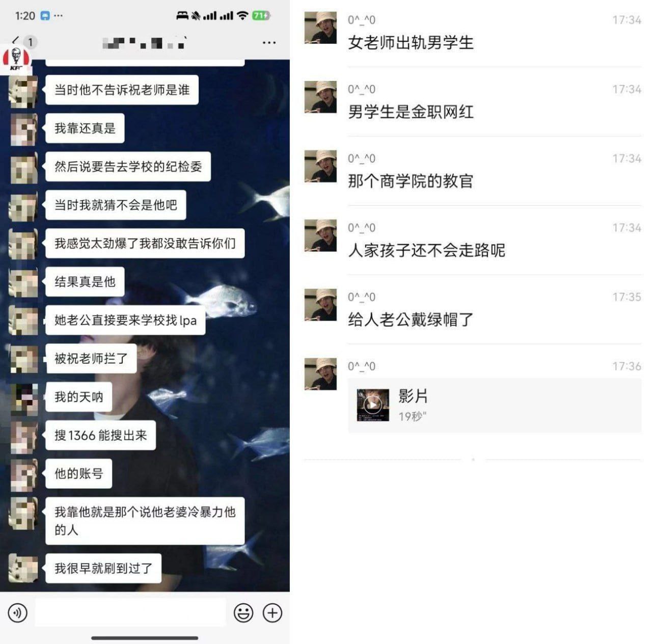Tap the bubble 然后说要告去学校的纪检委
This screenshot has height=644, width=652.
(x=128, y=167)
